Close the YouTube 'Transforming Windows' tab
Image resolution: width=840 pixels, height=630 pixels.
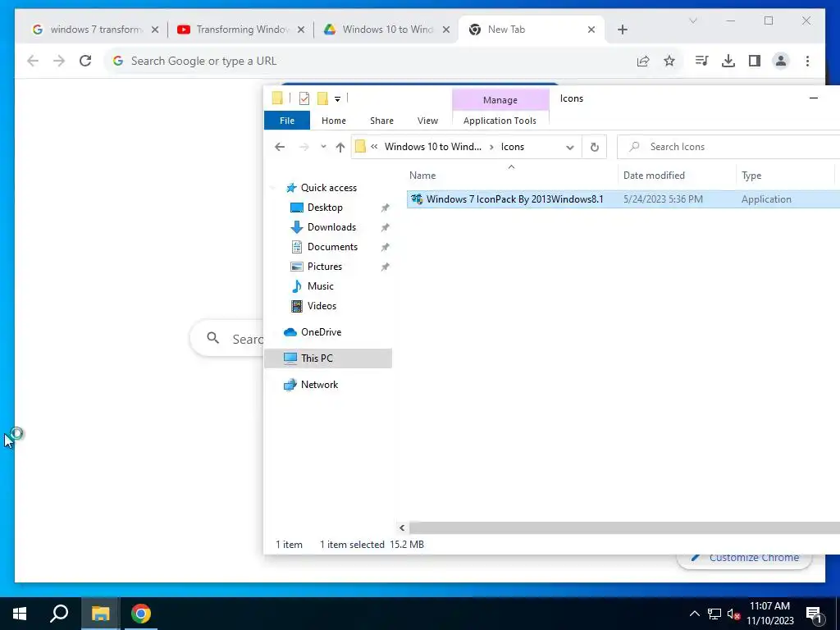(301, 30)
